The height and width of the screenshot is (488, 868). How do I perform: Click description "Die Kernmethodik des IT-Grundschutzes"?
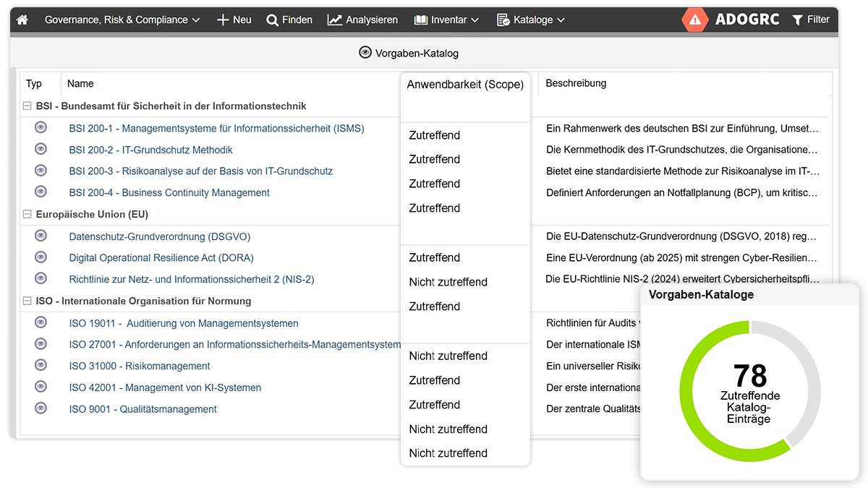click(682, 150)
